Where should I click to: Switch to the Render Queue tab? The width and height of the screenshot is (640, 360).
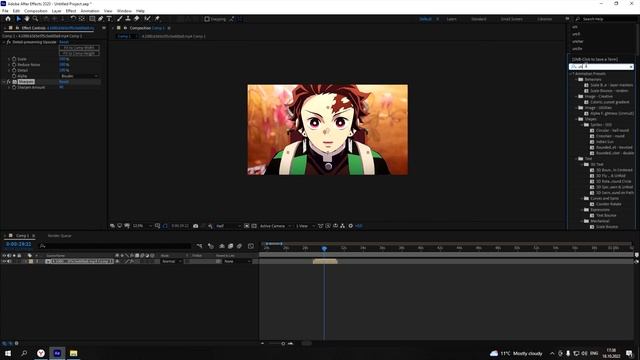60,236
